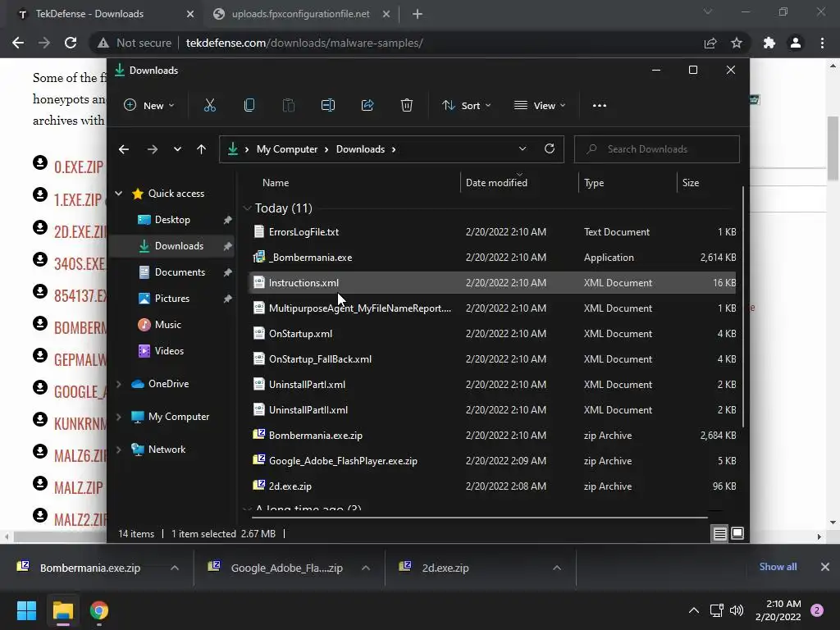Click the 1.EXE.ZIP link on webpage
The width and height of the screenshot is (840, 630).
(x=78, y=200)
